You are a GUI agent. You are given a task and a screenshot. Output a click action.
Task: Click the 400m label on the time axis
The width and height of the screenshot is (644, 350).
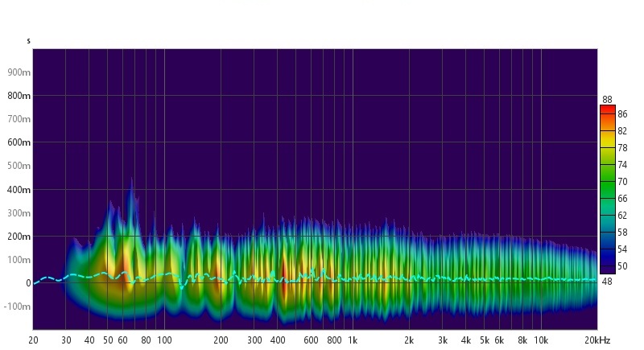(x=19, y=190)
